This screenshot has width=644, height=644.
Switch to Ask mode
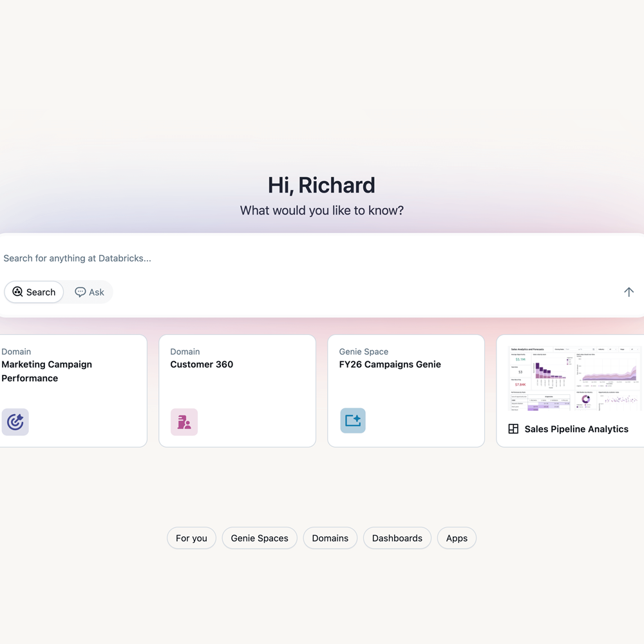coord(90,292)
